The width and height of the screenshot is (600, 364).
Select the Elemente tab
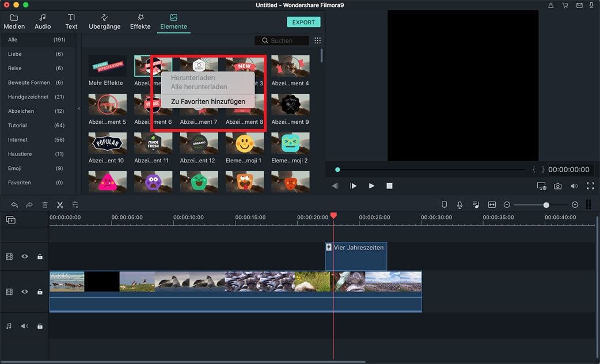click(x=173, y=22)
